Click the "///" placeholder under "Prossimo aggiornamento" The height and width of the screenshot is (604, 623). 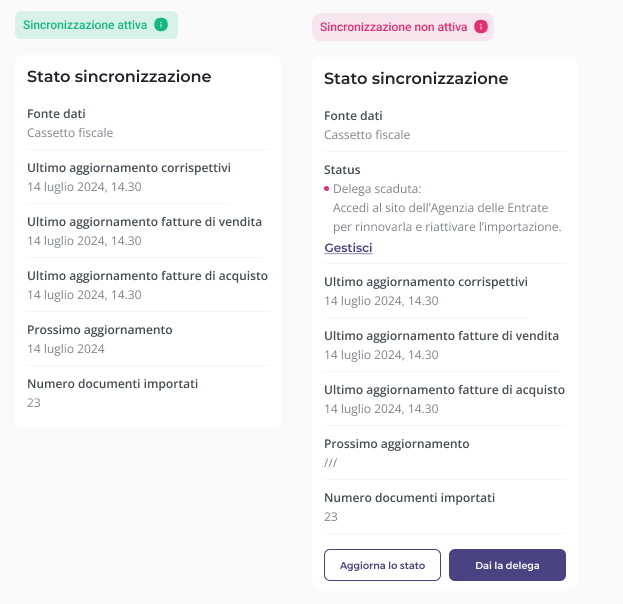point(331,462)
